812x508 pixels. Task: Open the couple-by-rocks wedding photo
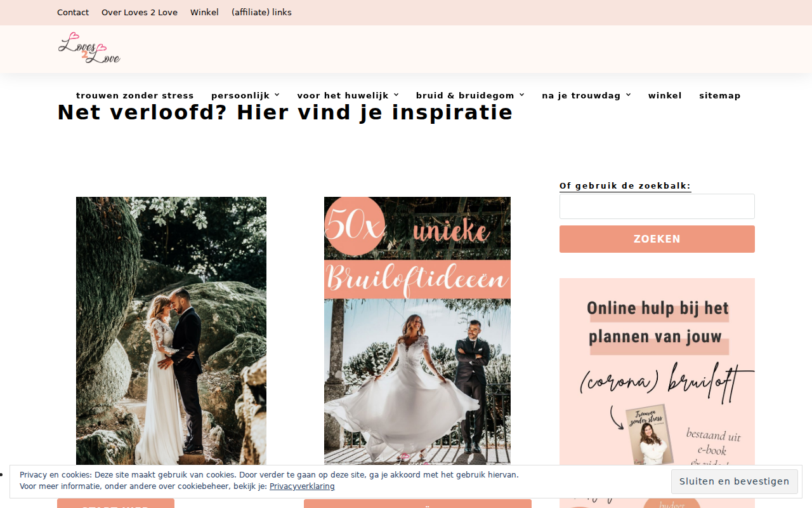171,331
